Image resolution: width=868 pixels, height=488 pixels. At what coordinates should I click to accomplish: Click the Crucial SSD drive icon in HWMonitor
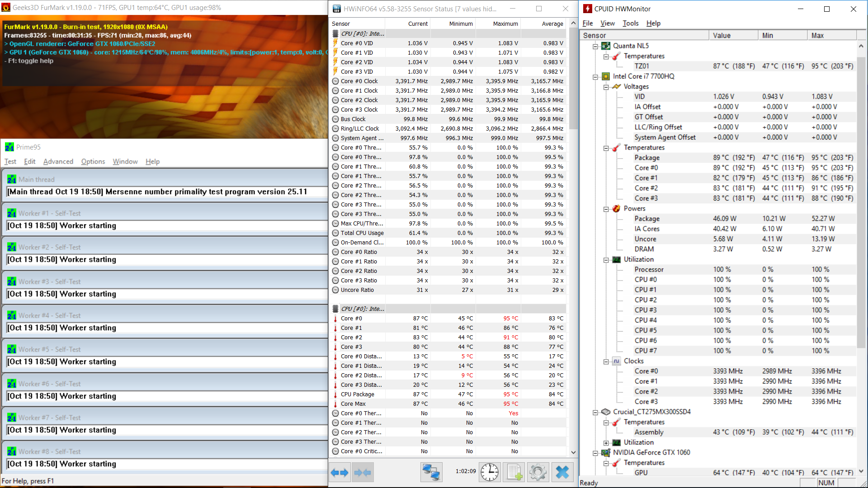(606, 412)
